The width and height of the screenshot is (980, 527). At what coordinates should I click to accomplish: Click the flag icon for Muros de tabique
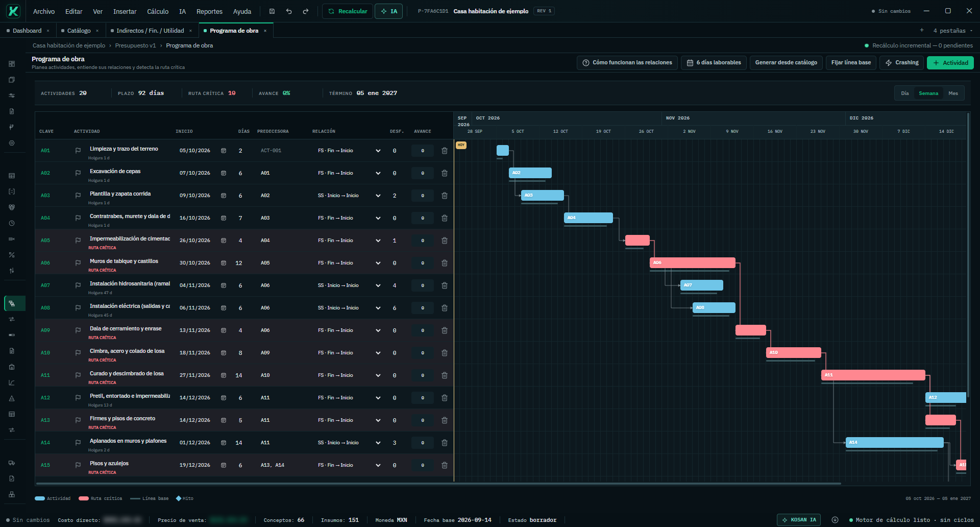[x=78, y=263]
